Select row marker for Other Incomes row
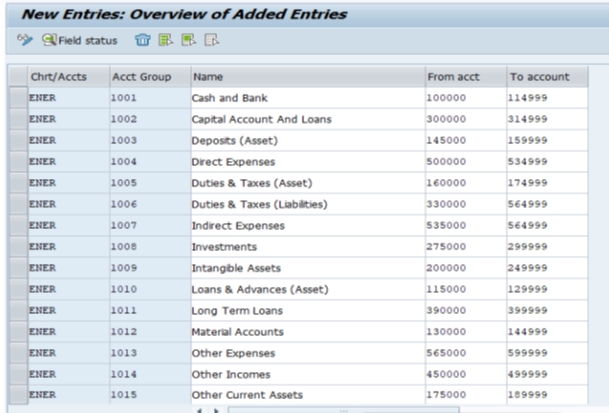The image size is (609, 413). coord(18,374)
